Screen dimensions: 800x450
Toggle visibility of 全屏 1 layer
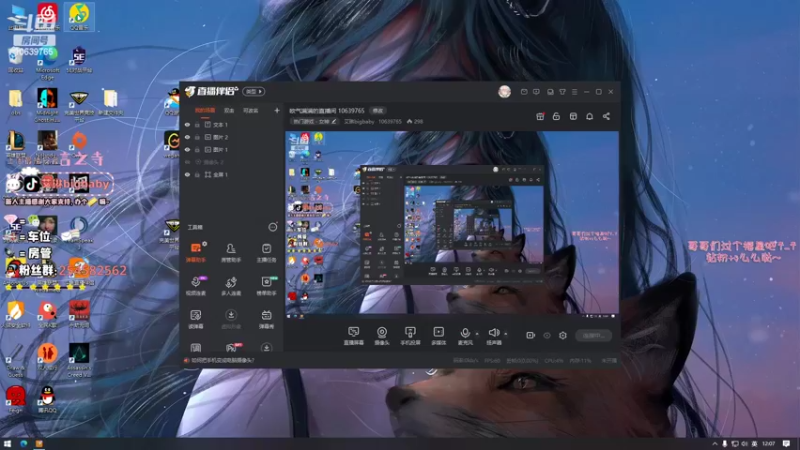point(187,174)
